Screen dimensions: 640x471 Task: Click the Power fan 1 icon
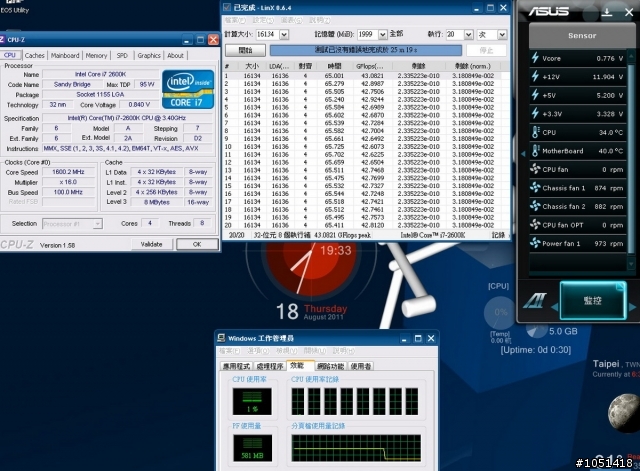click(535, 243)
